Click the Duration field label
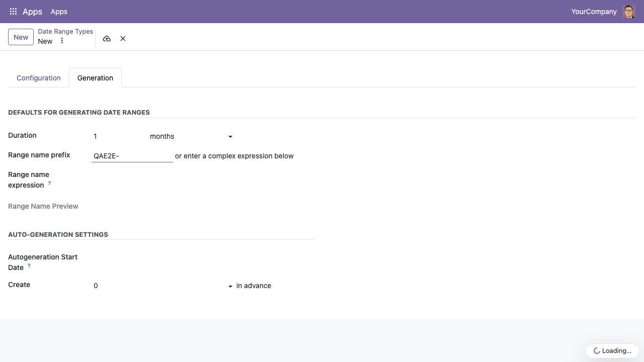This screenshot has height=362, width=644. coord(22,135)
